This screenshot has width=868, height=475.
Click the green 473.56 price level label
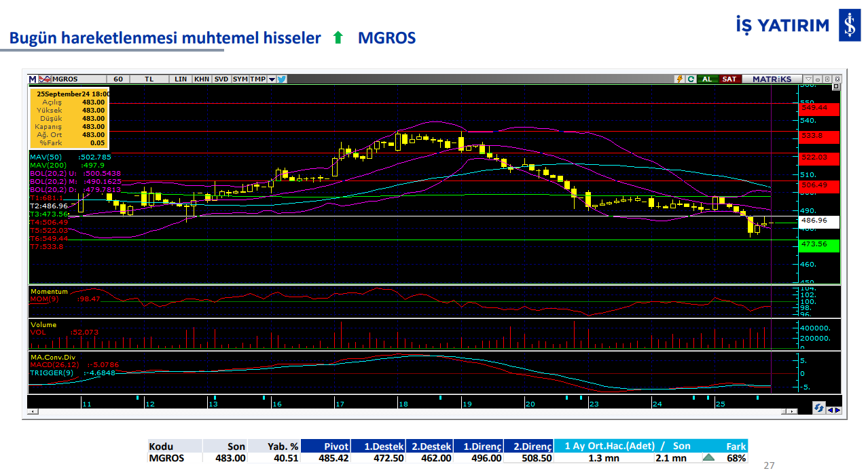pos(820,244)
